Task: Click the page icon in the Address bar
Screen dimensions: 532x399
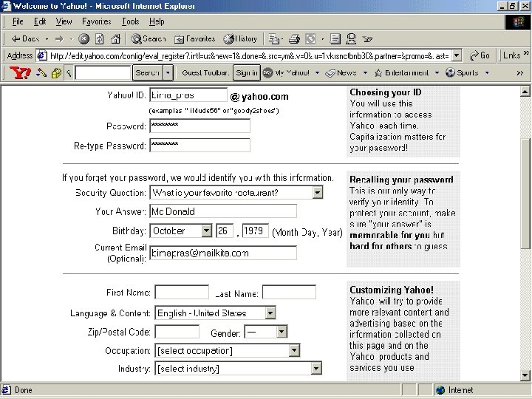Action: pyautogui.click(x=41, y=55)
